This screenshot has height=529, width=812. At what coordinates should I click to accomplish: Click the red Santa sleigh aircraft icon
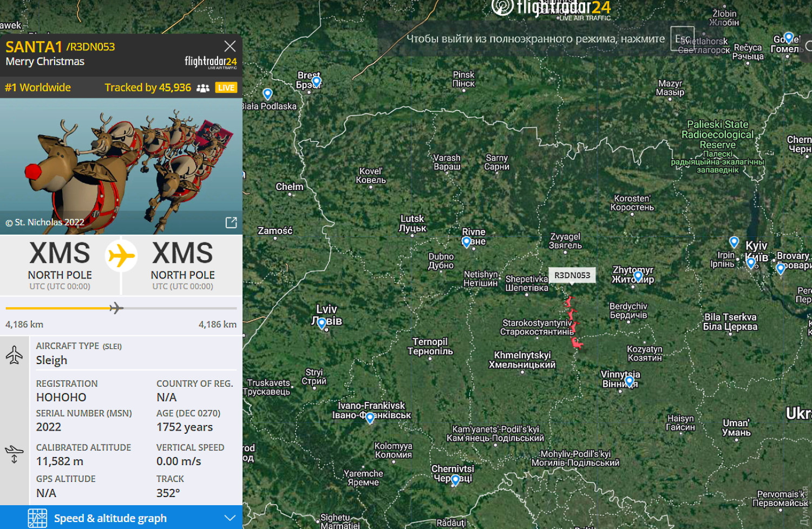[x=577, y=342]
